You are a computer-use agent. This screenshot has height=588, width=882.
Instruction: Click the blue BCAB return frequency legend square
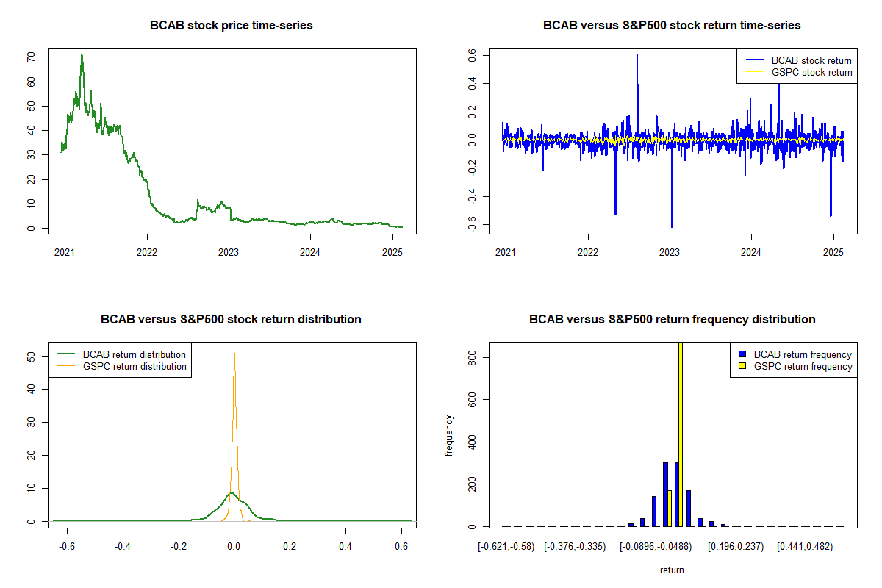coord(743,355)
